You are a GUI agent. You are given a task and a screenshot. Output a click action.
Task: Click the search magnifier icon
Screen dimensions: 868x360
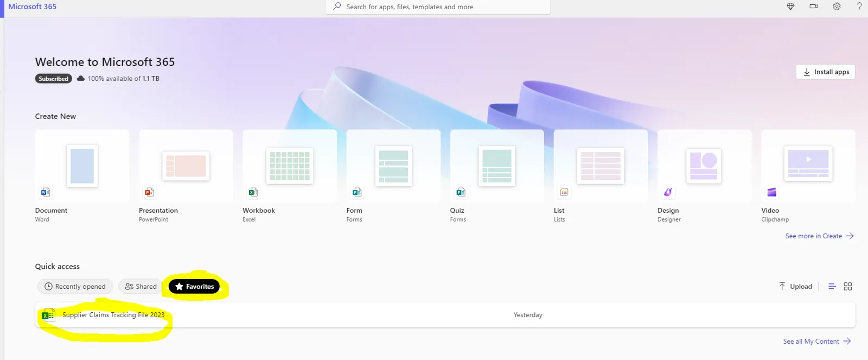point(337,7)
